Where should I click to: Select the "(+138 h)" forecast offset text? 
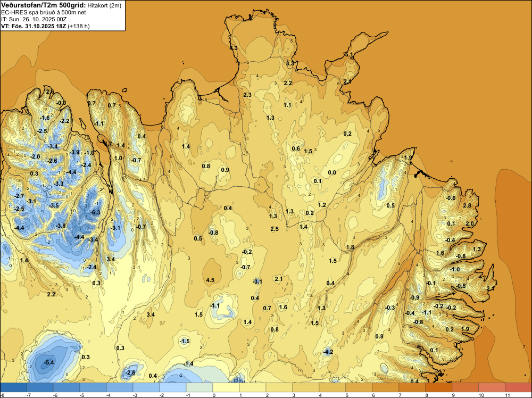[79, 26]
